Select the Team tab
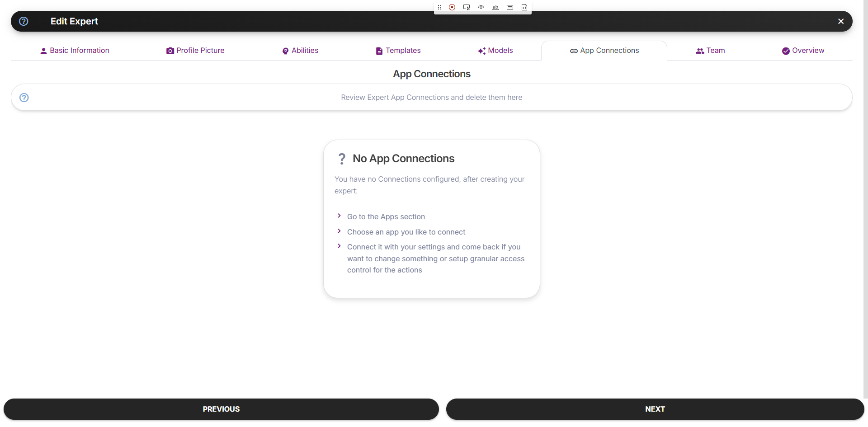868x427 pixels. 710,50
